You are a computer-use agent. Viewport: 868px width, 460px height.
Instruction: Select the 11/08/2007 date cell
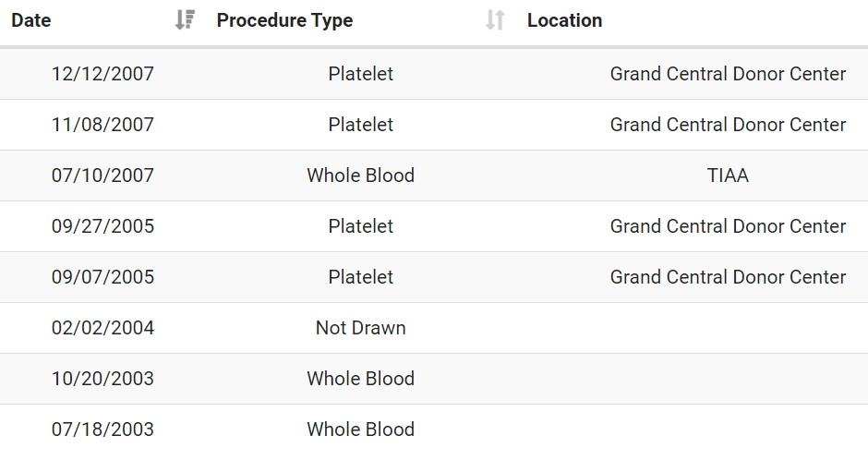click(102, 125)
